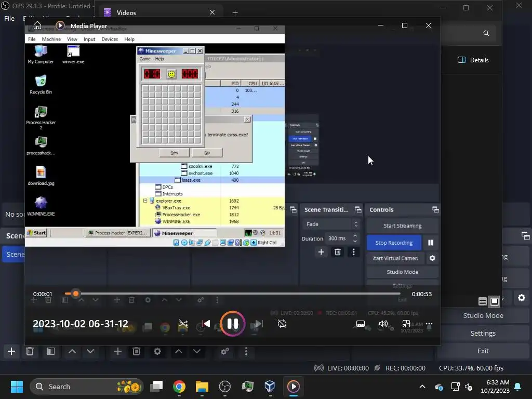Screen dimensions: 532x399
Task: Click Start Streaming in the video
Action: (403, 225)
